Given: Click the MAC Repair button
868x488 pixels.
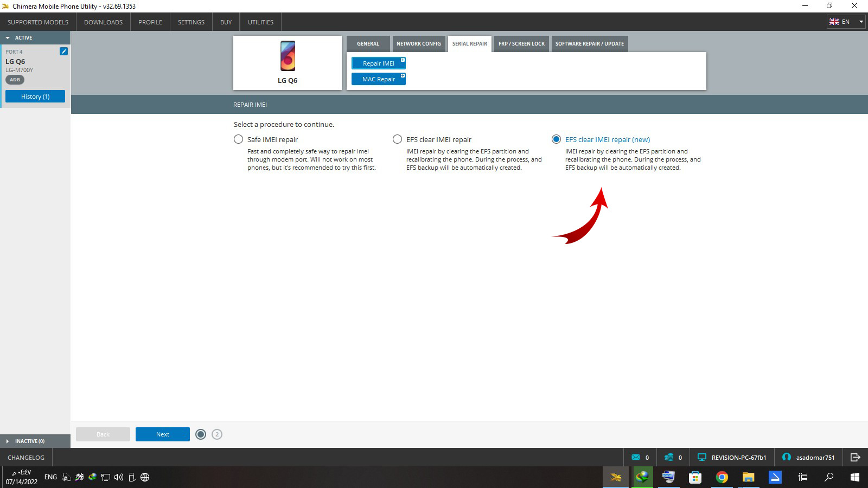Looking at the screenshot, I should pyautogui.click(x=379, y=79).
